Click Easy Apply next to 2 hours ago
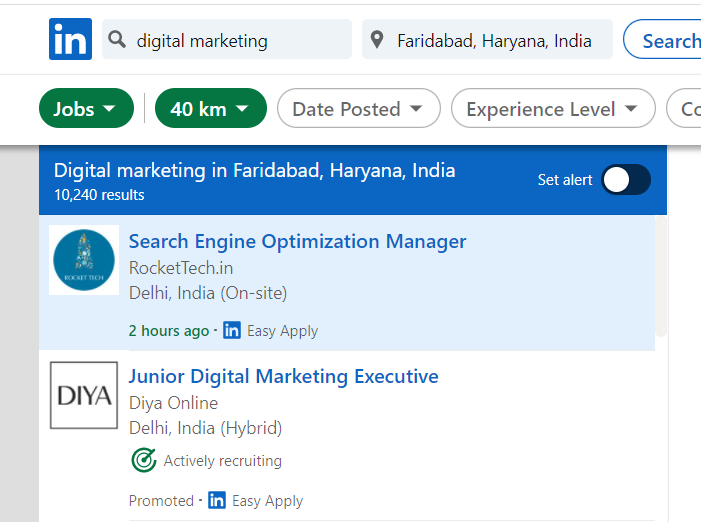 (x=283, y=331)
